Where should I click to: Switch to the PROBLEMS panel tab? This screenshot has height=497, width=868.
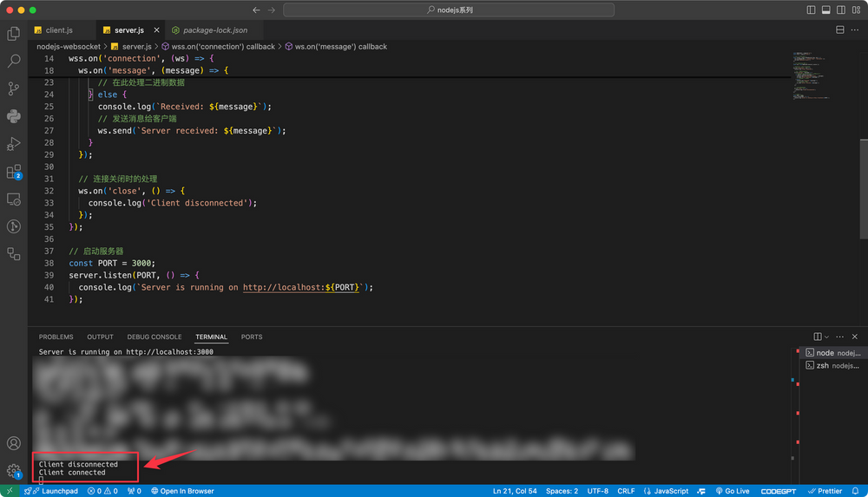pyautogui.click(x=56, y=337)
